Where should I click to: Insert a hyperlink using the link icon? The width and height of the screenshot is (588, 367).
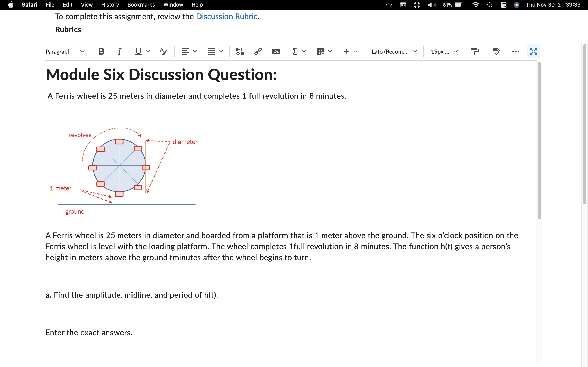coord(258,51)
